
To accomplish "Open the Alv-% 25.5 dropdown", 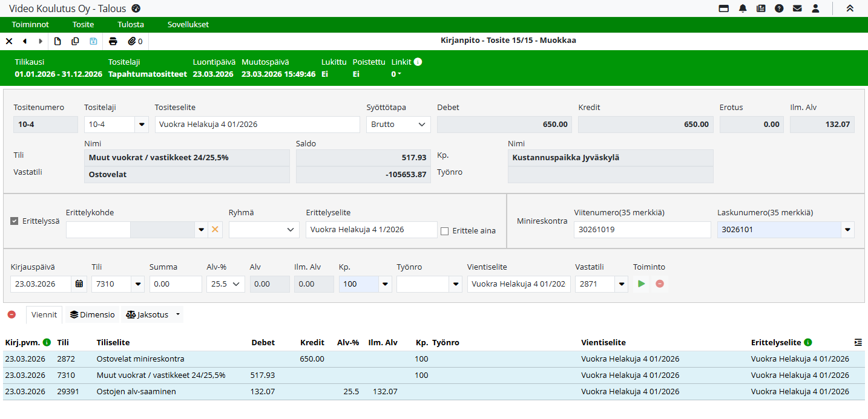I will [x=225, y=284].
